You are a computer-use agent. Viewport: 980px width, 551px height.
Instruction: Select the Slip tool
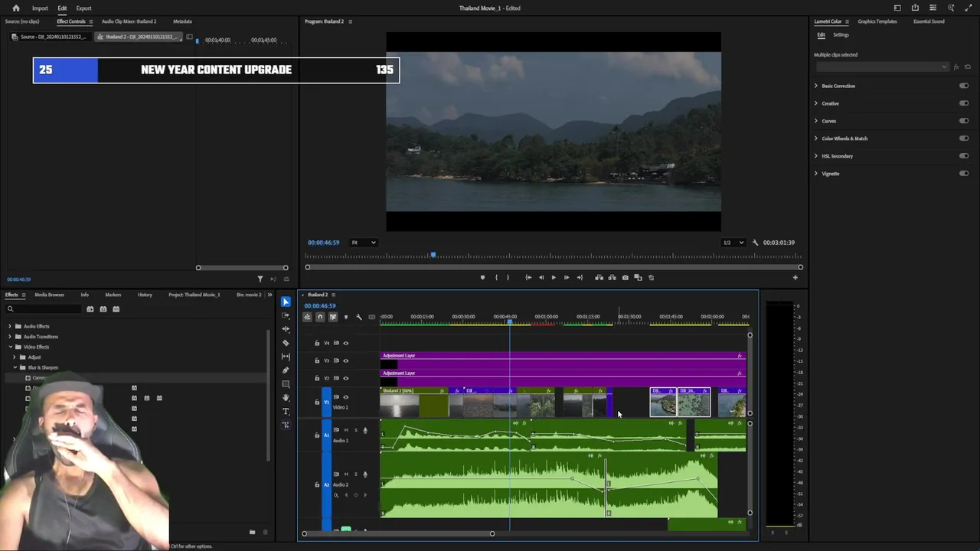(x=286, y=357)
